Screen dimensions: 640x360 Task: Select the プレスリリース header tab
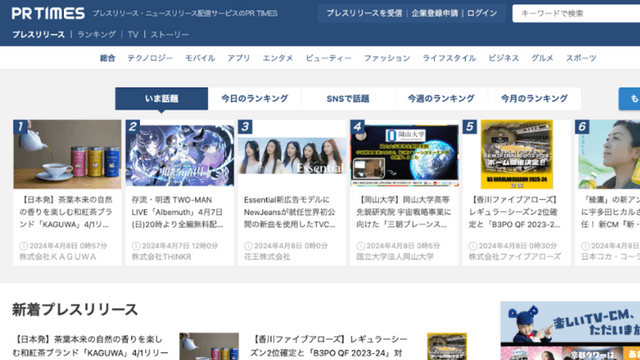tap(38, 35)
